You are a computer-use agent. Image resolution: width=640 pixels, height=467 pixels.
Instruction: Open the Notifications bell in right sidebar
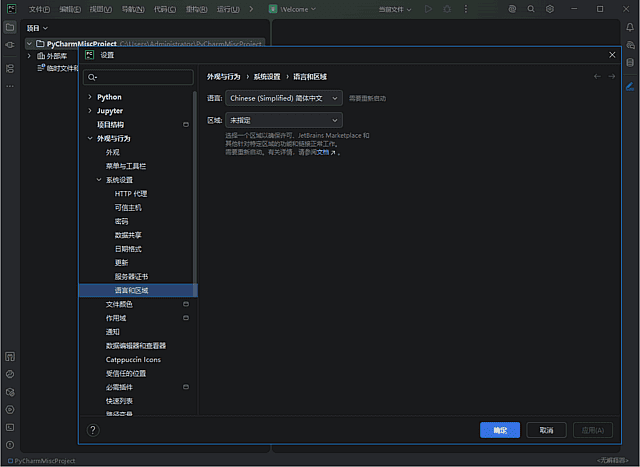630,28
